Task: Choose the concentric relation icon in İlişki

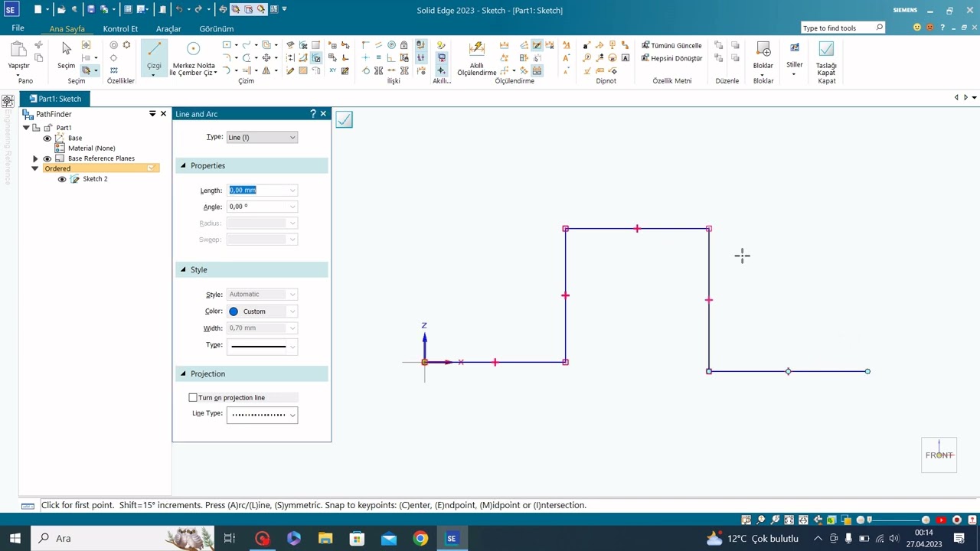Action: pyautogui.click(x=392, y=45)
